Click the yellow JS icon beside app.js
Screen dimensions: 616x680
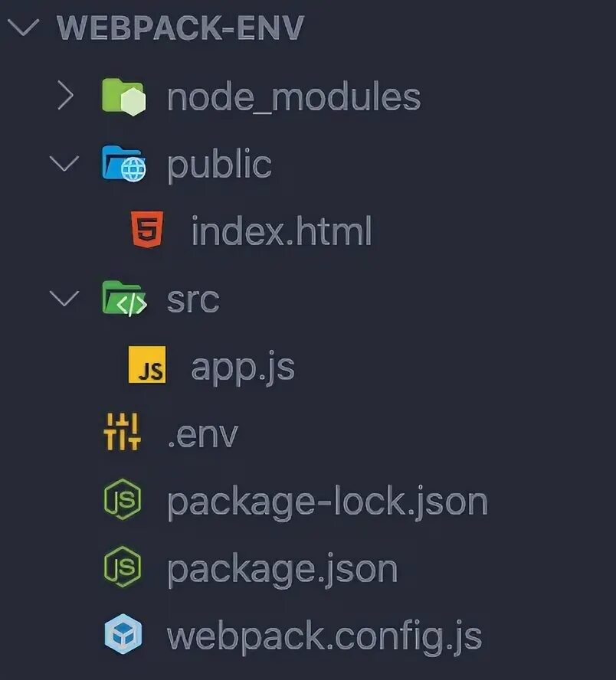coord(147,365)
